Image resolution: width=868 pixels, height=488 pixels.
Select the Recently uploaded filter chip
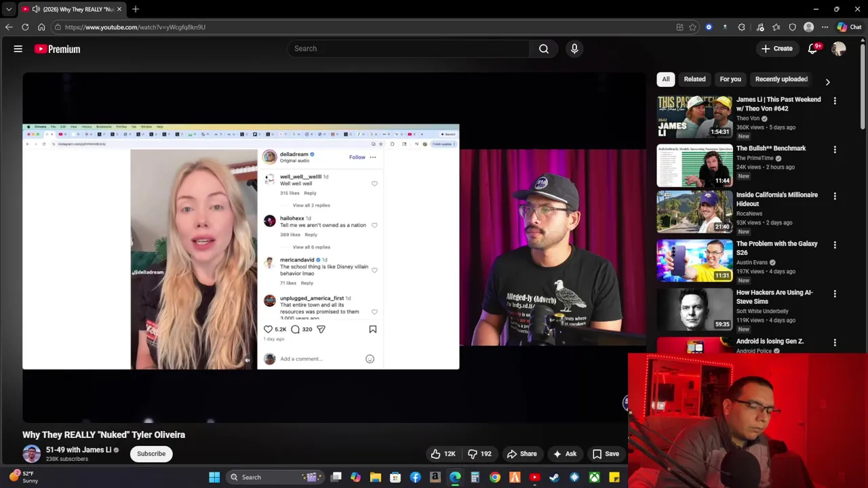(x=781, y=79)
